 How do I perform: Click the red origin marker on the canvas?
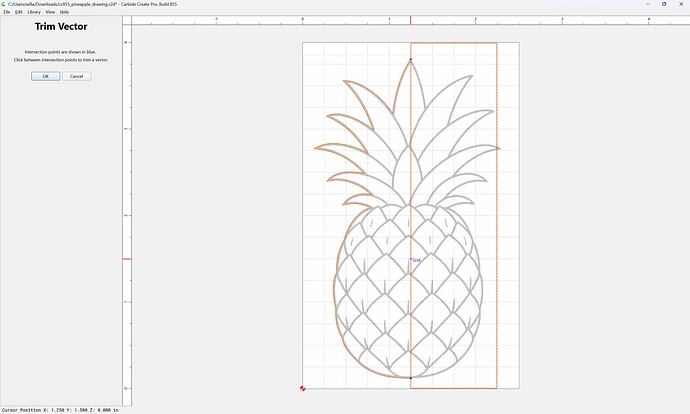(302, 388)
